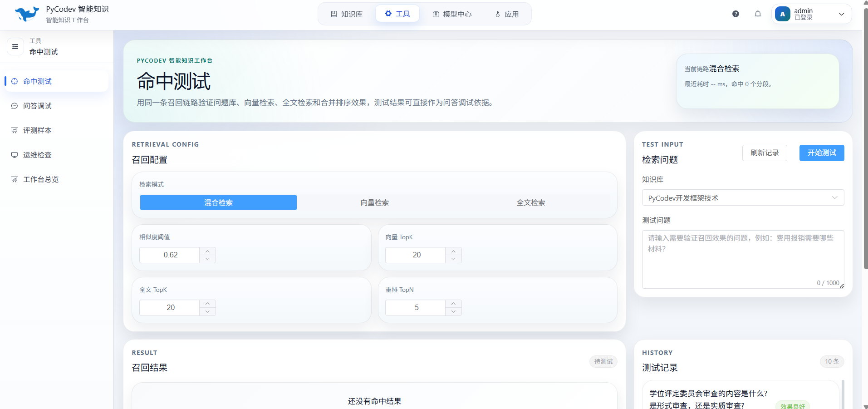This screenshot has width=868, height=409.
Task: Click the 10 条 history count badge
Action: 832,361
